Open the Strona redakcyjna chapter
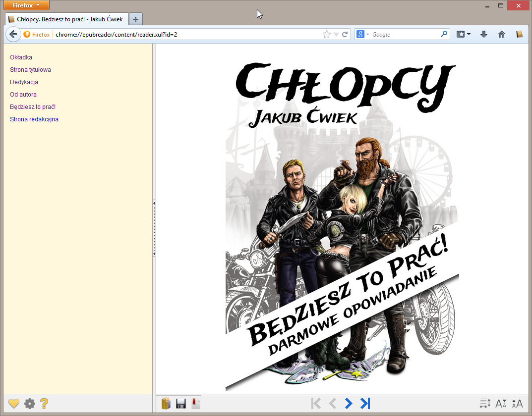Image resolution: width=532 pixels, height=416 pixels. coord(34,119)
